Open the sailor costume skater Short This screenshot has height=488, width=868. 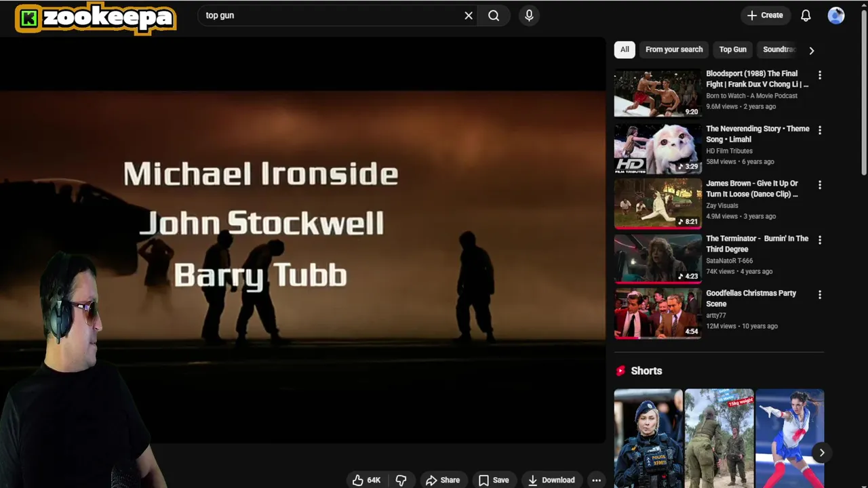[789, 439]
